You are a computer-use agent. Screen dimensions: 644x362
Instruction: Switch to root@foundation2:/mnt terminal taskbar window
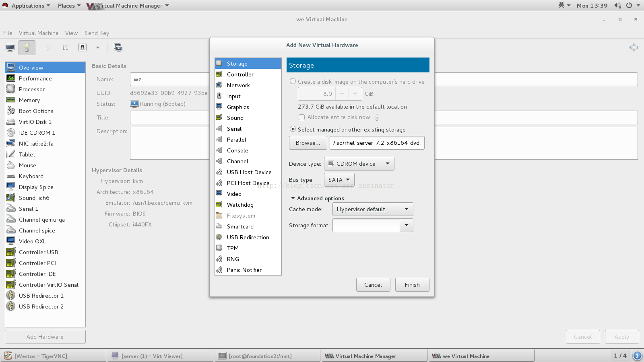click(267, 356)
